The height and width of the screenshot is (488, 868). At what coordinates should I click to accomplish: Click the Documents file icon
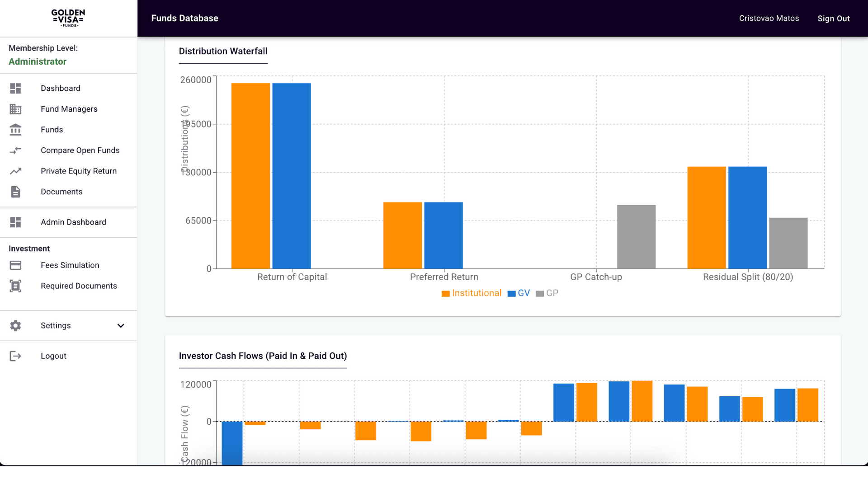click(x=15, y=192)
